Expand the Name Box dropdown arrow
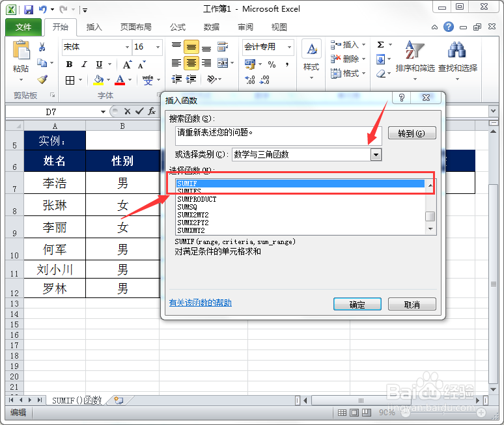 point(103,112)
